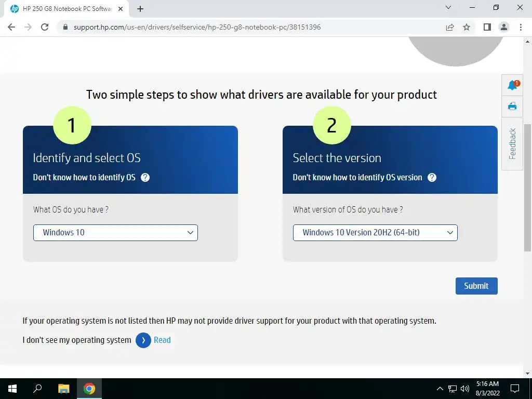532x399 pixels.
Task: Click the 'Two simple steps' heading
Action: click(x=262, y=95)
